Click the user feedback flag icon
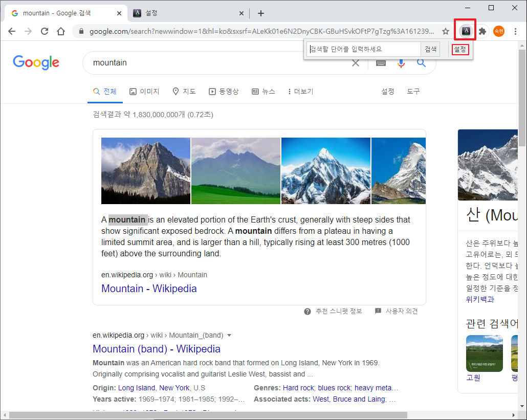This screenshot has height=420, width=527. tap(378, 311)
